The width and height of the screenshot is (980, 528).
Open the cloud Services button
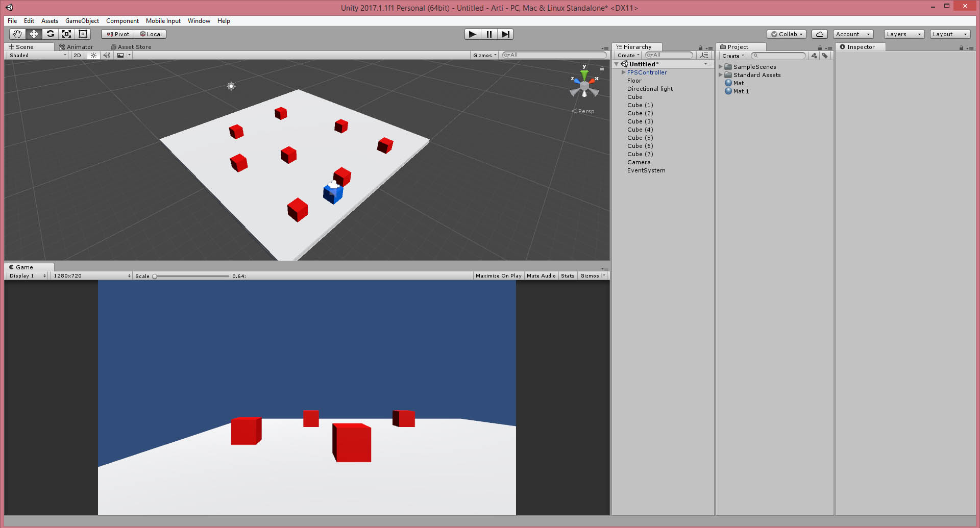coord(819,34)
